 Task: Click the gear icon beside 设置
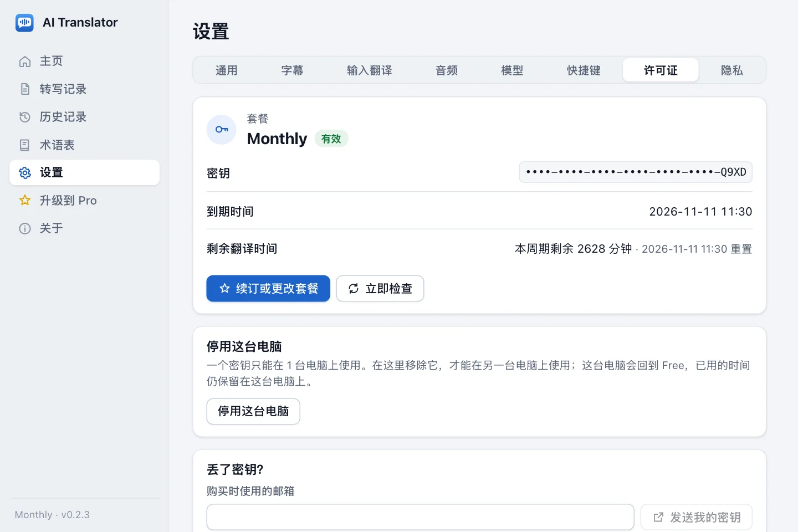(x=25, y=173)
